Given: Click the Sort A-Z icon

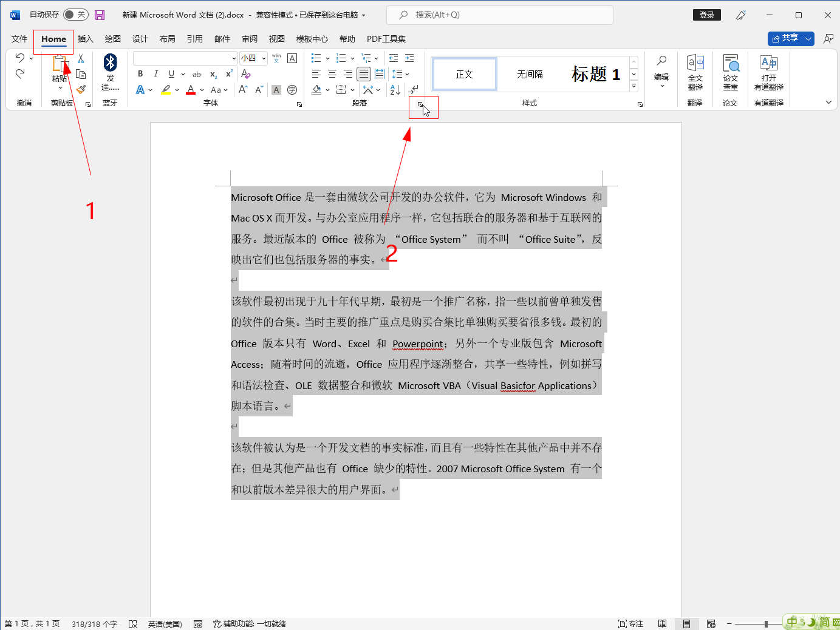Looking at the screenshot, I should 395,90.
